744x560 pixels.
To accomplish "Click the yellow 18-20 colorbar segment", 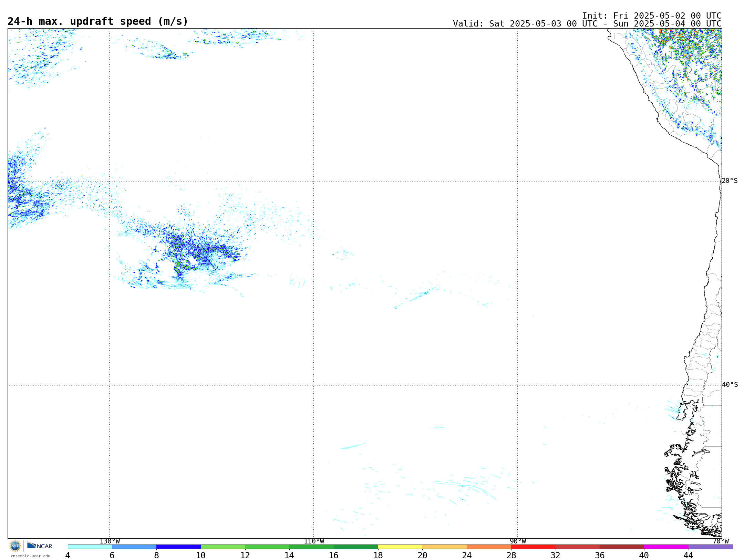I will pos(400,547).
